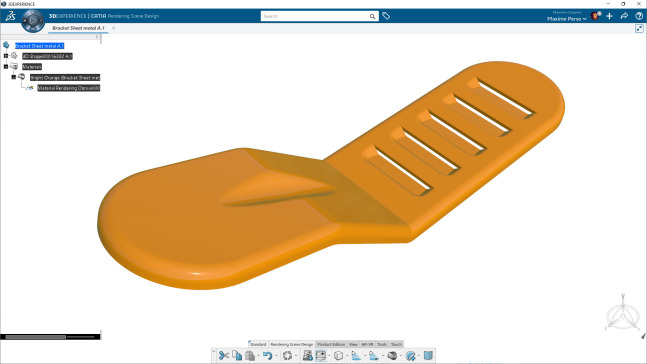Collapse the Materials tree node

coord(6,66)
